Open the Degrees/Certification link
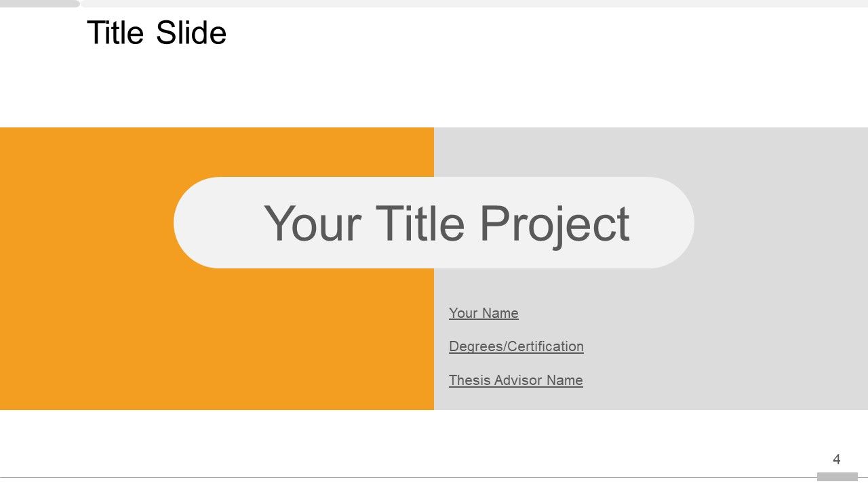Image resolution: width=868 pixels, height=488 pixels. click(516, 346)
